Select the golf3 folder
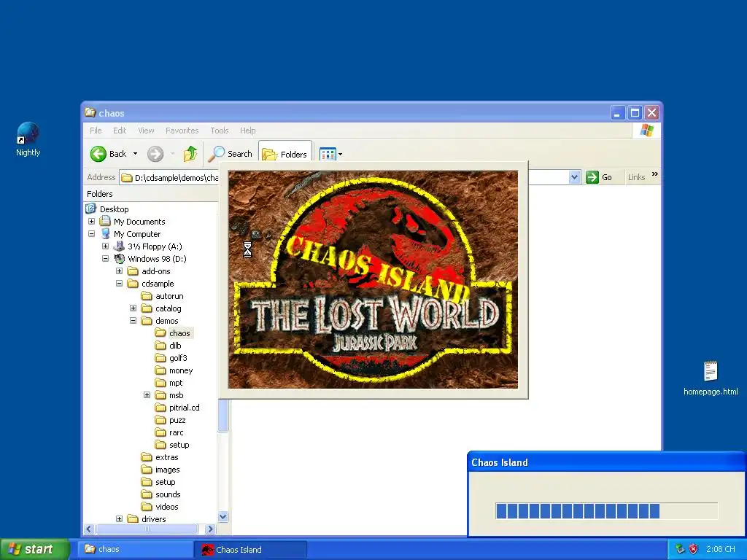The image size is (747, 560). pyautogui.click(x=178, y=357)
